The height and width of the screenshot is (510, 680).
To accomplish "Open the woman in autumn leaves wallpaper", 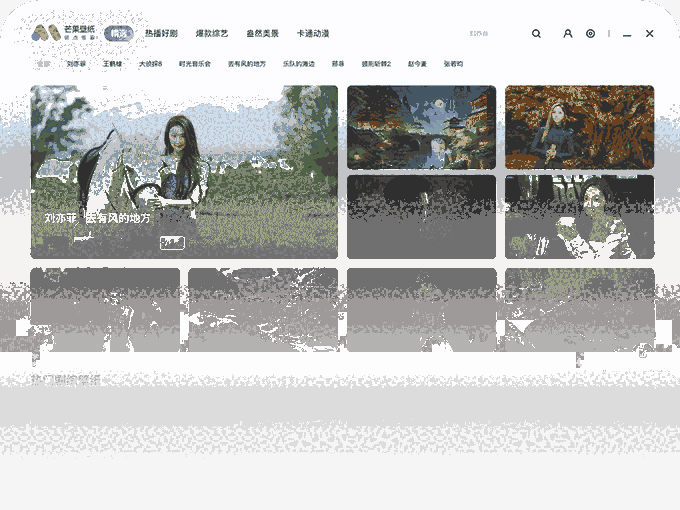I will 579,127.
